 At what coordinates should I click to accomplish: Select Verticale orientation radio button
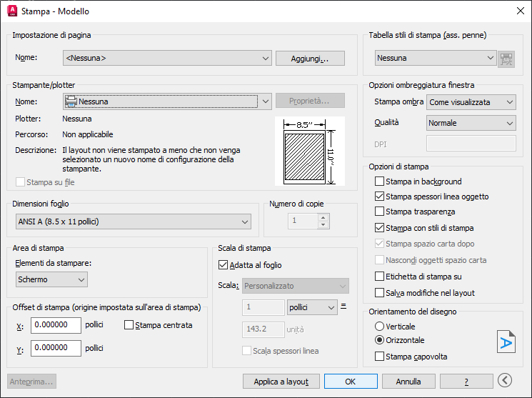(380, 326)
